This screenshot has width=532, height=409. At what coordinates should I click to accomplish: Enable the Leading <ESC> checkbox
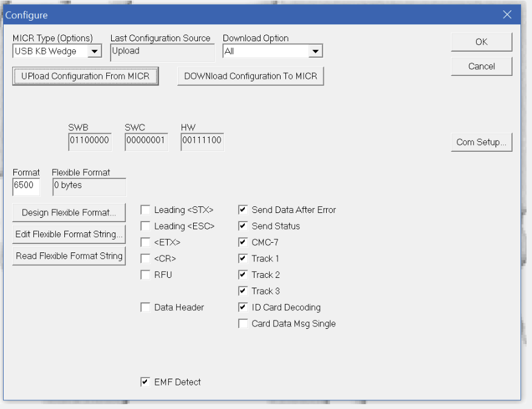tap(145, 226)
